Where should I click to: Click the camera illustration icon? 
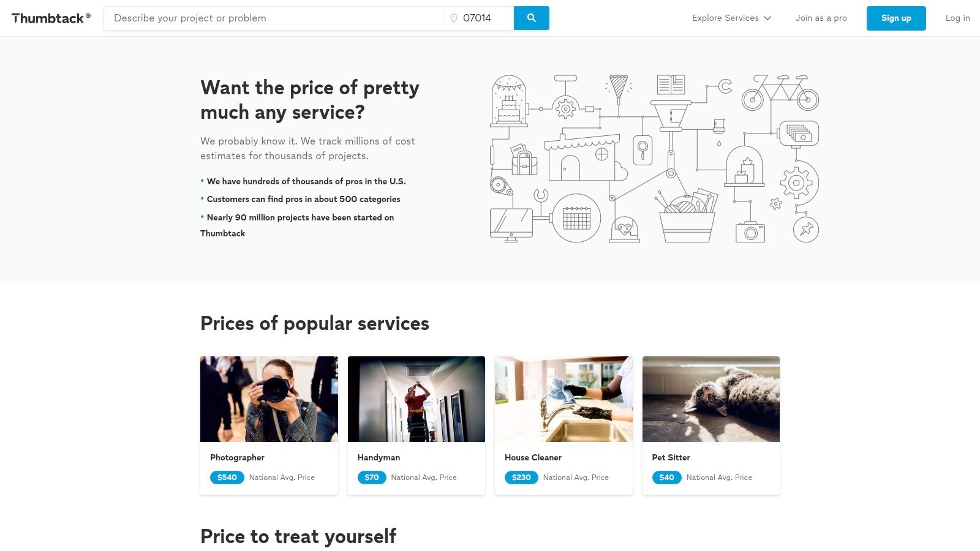pos(750,231)
